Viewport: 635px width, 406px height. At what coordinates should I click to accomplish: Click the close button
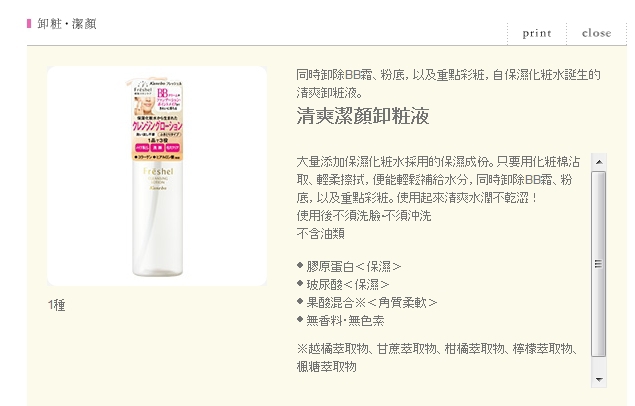pyautogui.click(x=596, y=33)
